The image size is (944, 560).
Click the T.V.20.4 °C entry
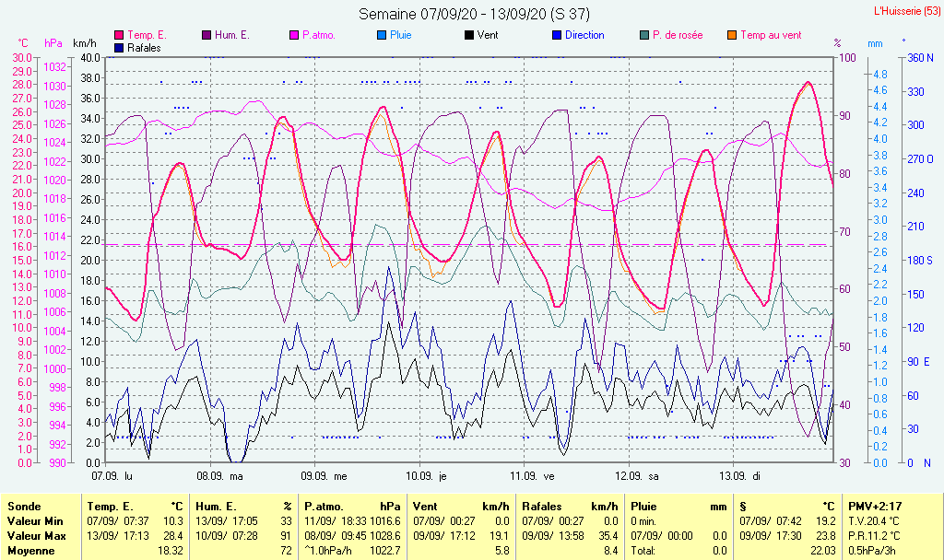pos(874,521)
